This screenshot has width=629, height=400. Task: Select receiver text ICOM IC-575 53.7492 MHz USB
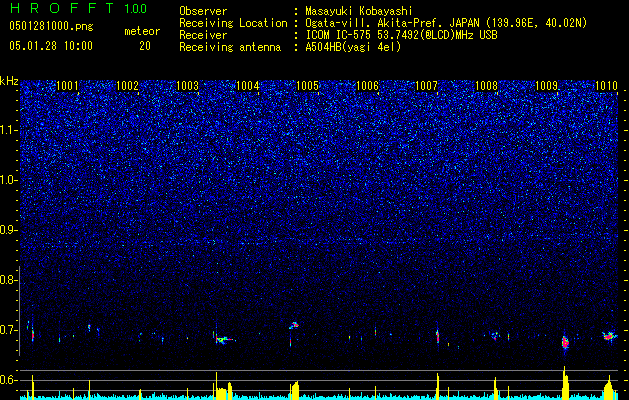(401, 35)
